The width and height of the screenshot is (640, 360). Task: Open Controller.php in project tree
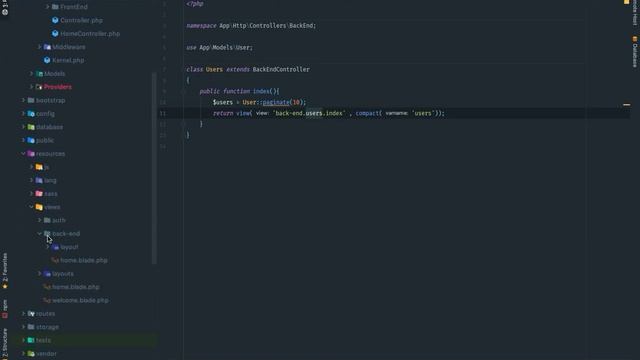tap(81, 20)
